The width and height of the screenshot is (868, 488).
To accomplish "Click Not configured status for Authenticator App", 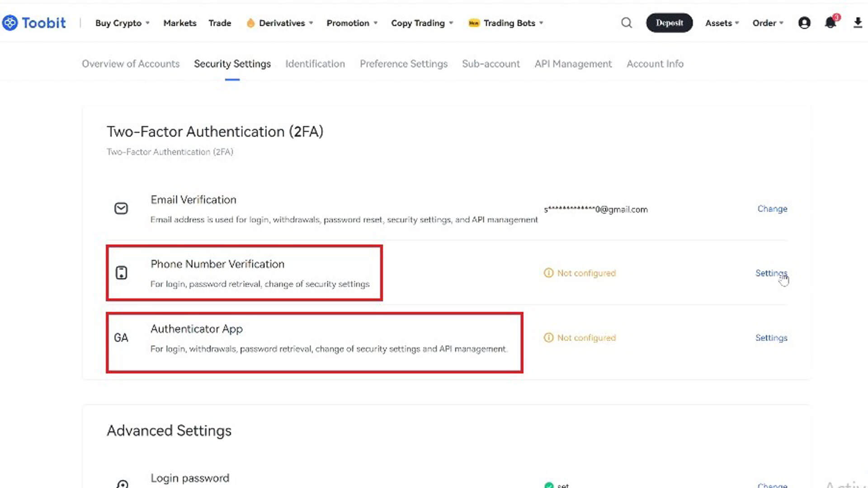I will (586, 338).
